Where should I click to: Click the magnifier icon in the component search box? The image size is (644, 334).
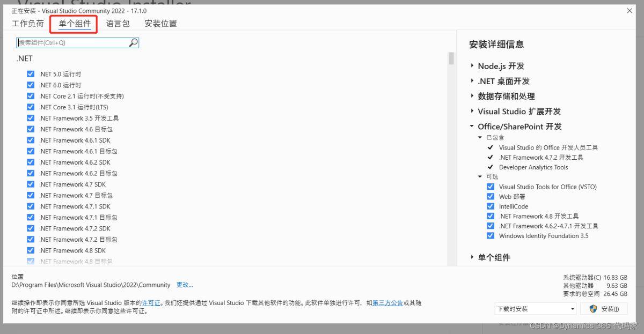click(134, 42)
